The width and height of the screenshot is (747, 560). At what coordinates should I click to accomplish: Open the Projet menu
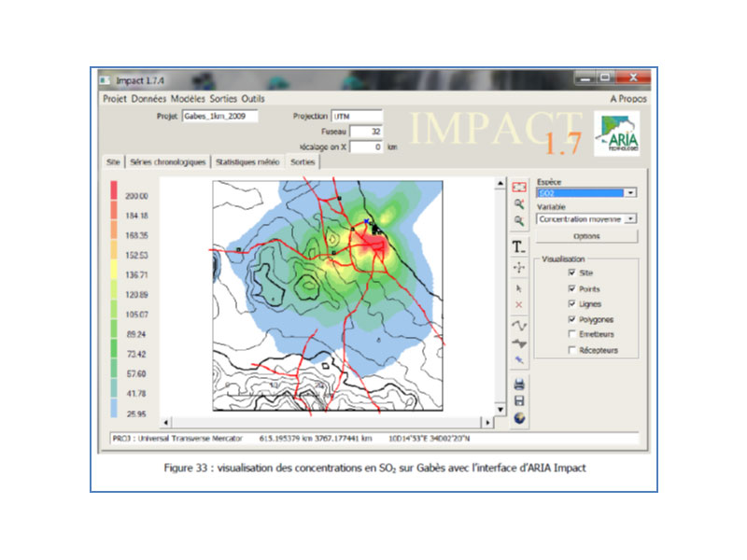coord(115,99)
